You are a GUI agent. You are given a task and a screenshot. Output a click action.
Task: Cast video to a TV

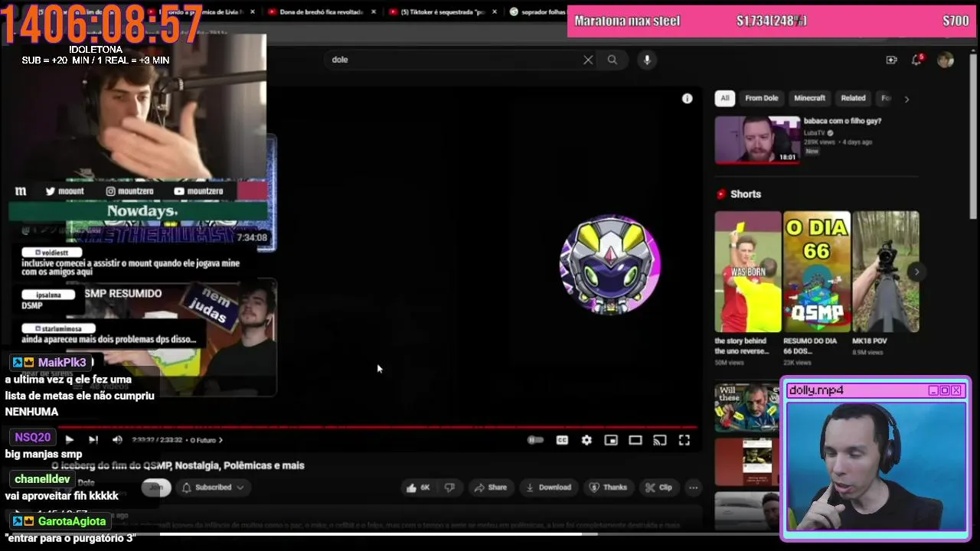(660, 440)
